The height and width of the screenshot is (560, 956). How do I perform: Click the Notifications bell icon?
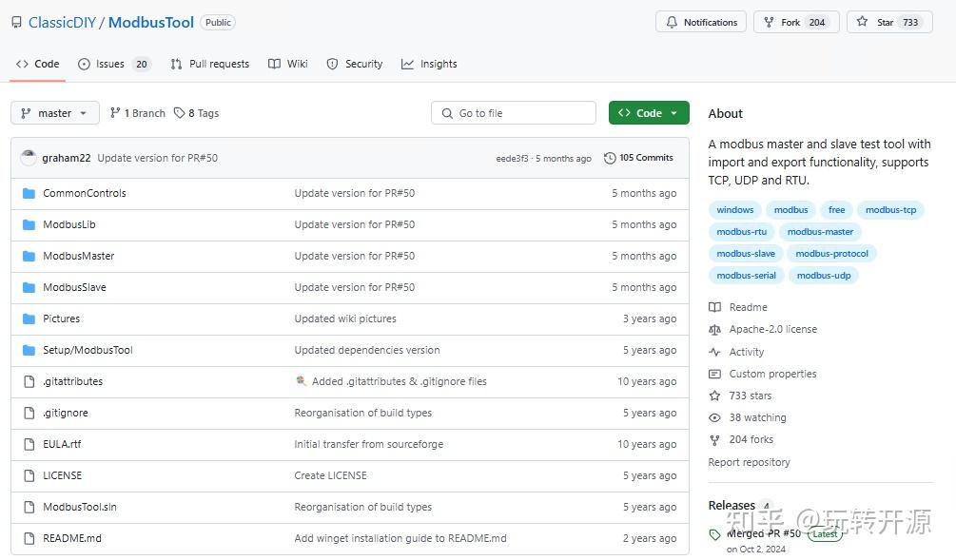[673, 22]
